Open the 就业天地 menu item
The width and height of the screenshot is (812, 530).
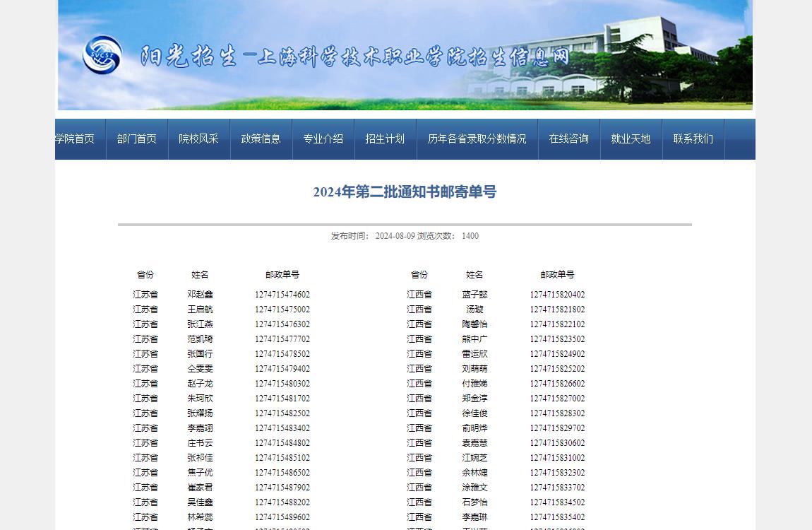click(x=631, y=139)
